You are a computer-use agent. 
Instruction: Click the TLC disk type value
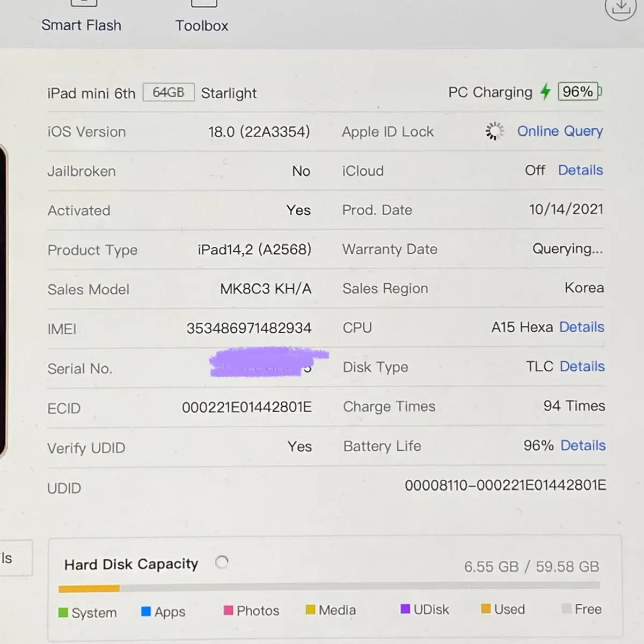pos(539,366)
